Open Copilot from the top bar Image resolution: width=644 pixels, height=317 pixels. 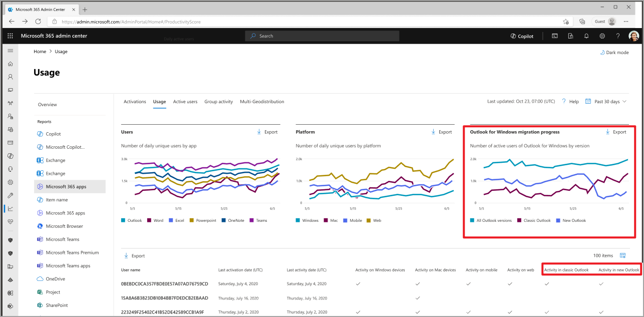point(522,36)
